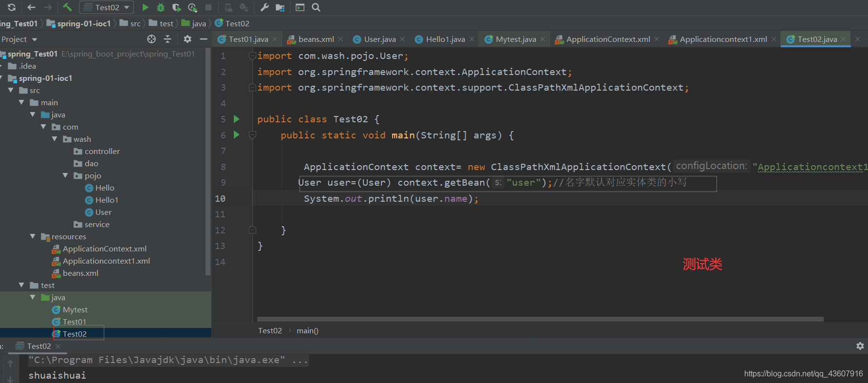868x383 pixels.
Task: Collapse the src folder
Action: pyautogui.click(x=11, y=90)
